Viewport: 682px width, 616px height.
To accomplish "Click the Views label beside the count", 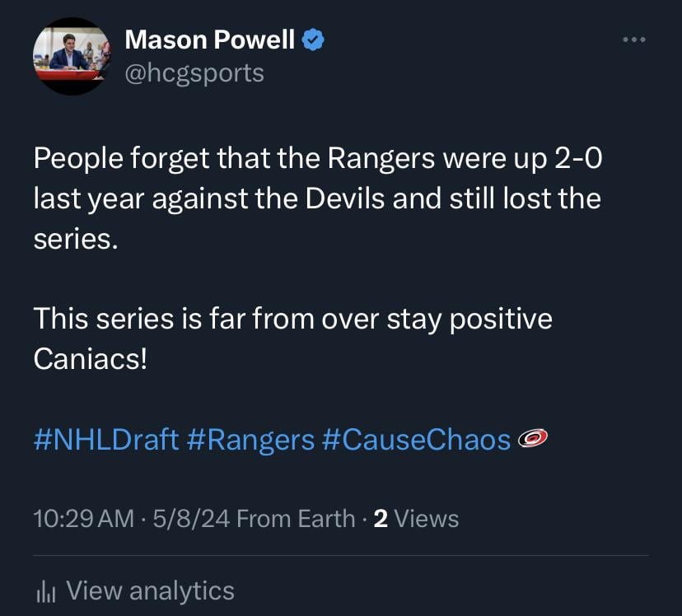I will coord(427,518).
